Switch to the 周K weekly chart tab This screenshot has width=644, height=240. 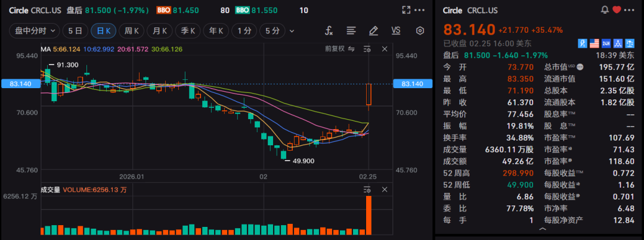(x=131, y=30)
